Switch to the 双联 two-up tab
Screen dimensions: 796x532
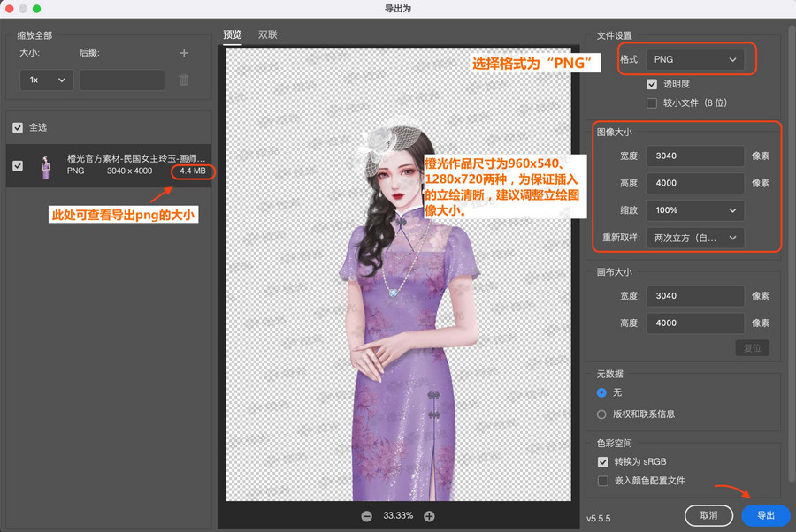click(268, 34)
